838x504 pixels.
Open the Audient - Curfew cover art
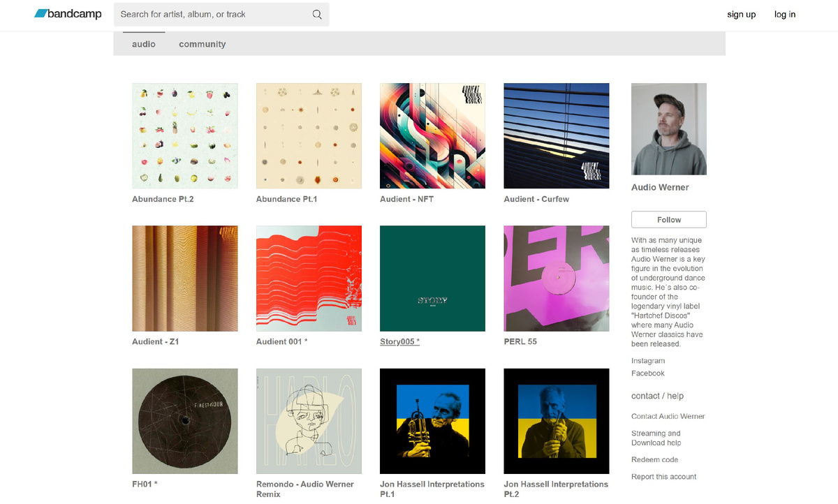click(x=557, y=136)
